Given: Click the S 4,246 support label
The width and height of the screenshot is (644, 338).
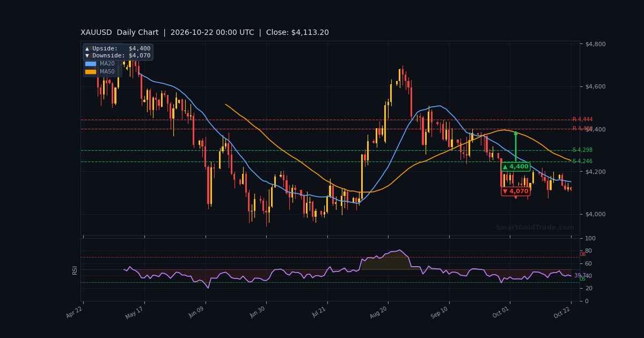Looking at the screenshot, I should (582, 161).
